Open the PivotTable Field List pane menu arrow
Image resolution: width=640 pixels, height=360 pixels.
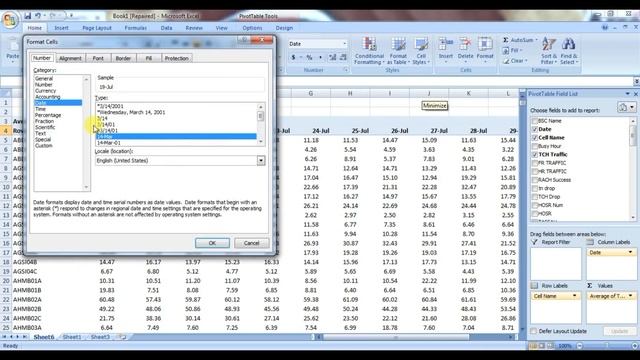click(x=627, y=94)
